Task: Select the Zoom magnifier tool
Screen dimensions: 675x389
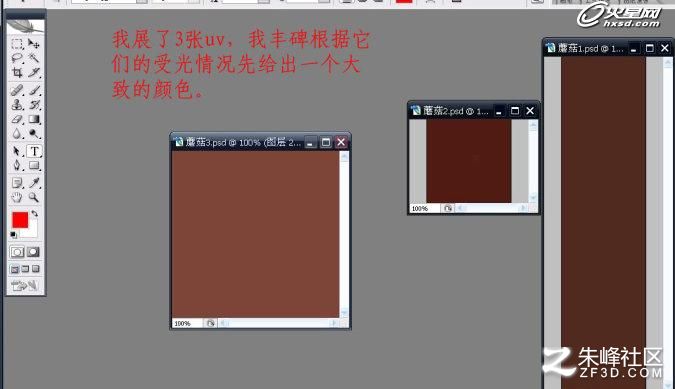Action: click(34, 197)
